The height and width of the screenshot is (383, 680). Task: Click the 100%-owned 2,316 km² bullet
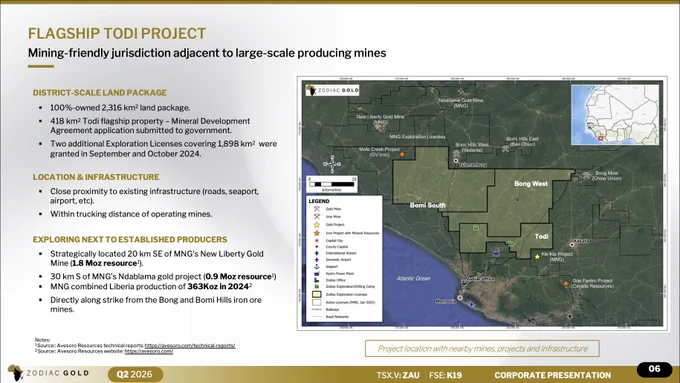(120, 108)
